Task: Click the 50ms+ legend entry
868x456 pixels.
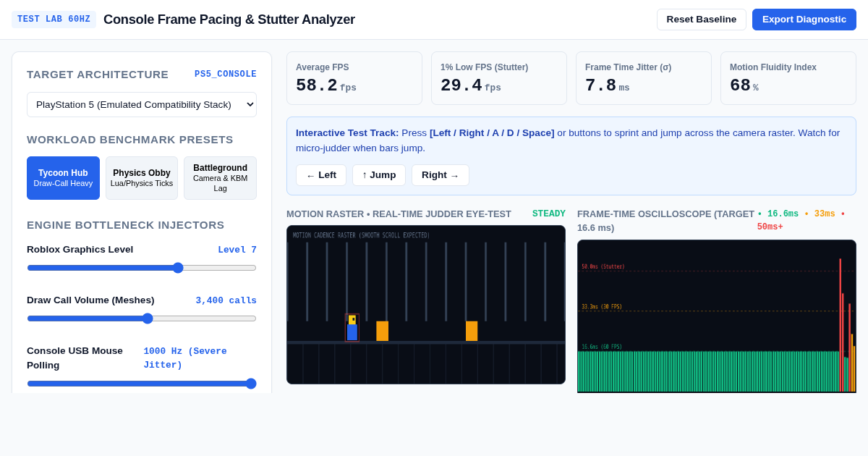Action: click(x=770, y=227)
